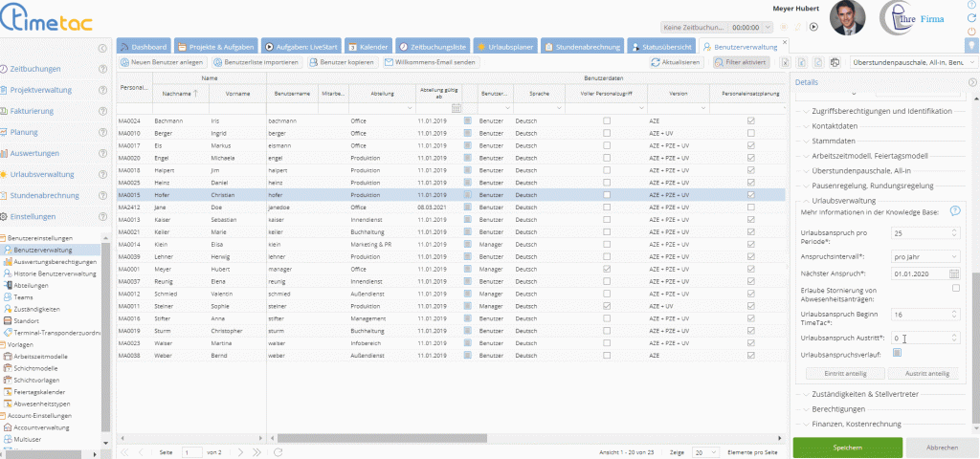Collapse the left sidebar with arrow icon

click(102, 48)
